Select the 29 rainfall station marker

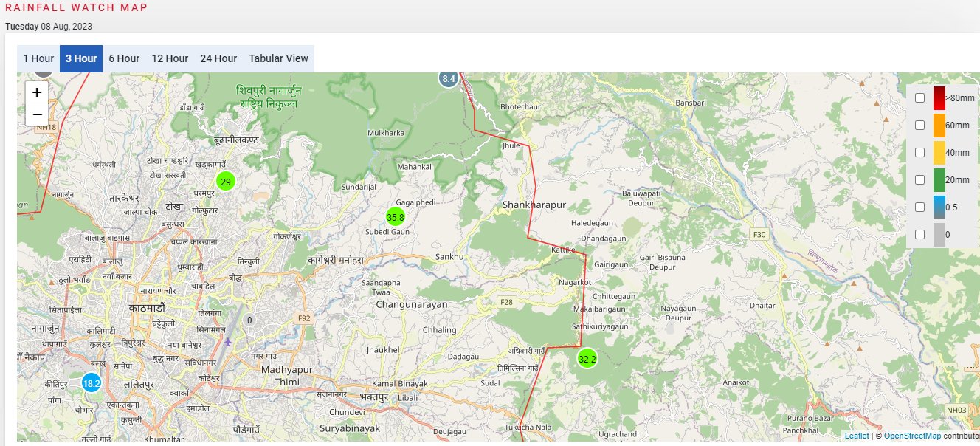[x=226, y=182]
